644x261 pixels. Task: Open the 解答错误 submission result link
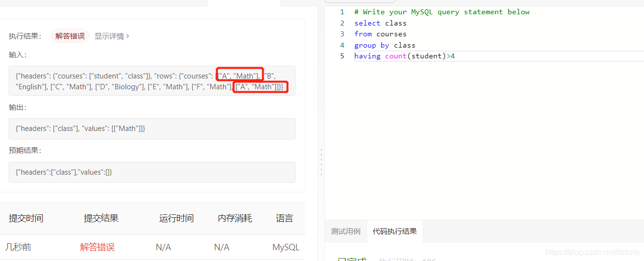(98, 247)
